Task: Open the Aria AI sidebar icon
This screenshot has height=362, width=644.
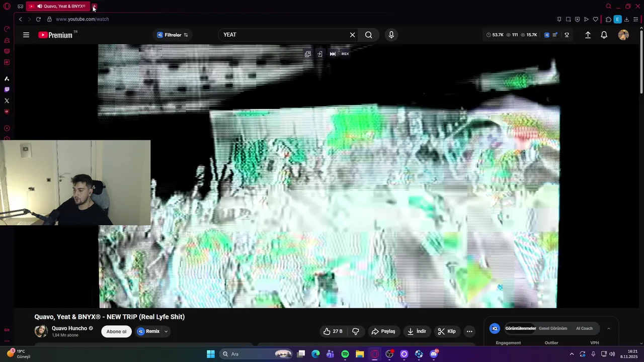Action: 7,78
